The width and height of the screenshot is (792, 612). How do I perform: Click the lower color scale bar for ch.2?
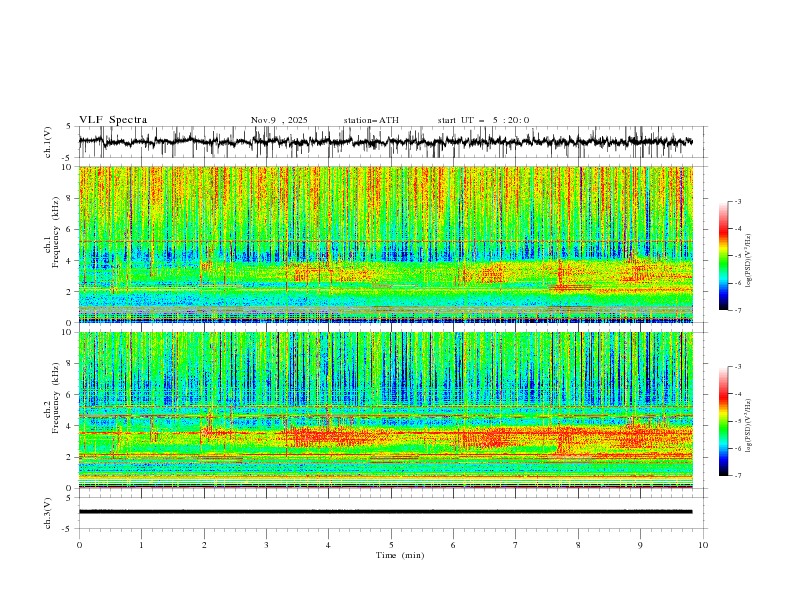pos(723,421)
